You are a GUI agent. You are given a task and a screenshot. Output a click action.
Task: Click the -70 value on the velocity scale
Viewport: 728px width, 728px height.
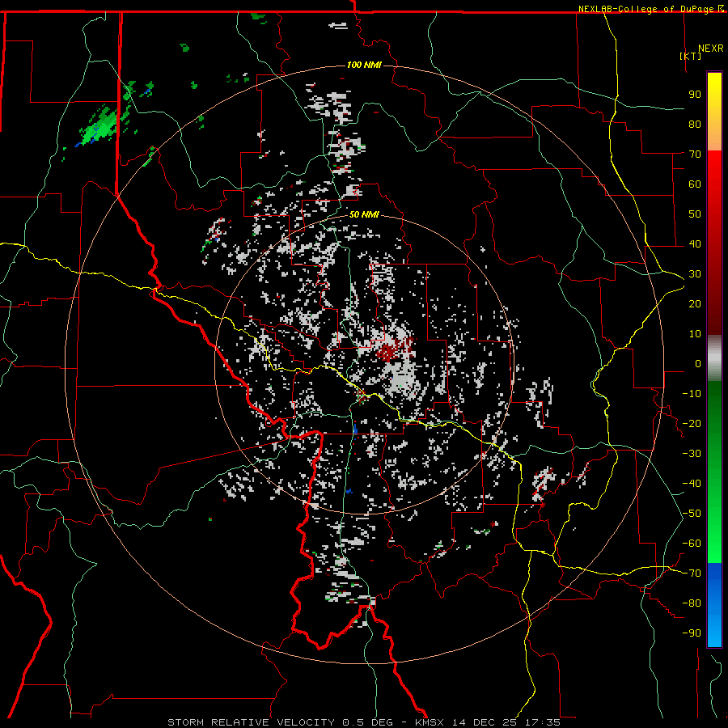(x=692, y=574)
